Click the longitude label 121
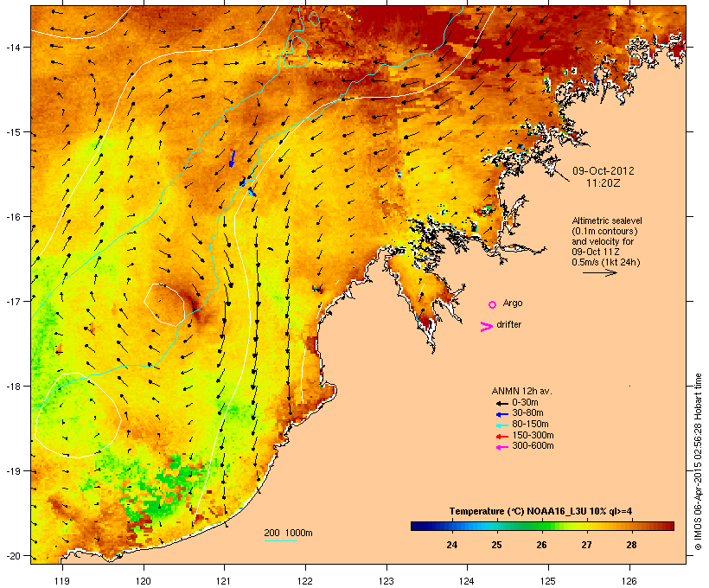 point(224,581)
